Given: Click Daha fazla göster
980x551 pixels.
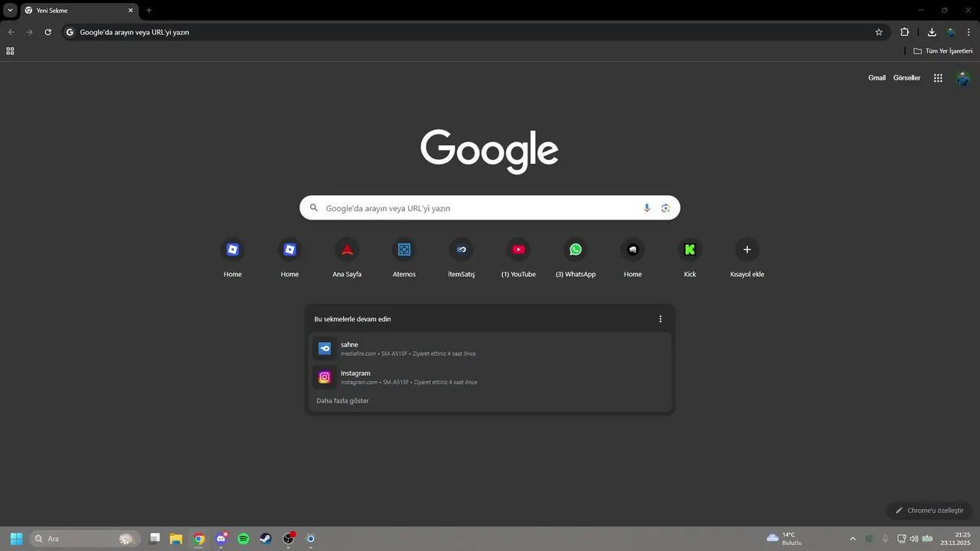Looking at the screenshot, I should click(x=342, y=401).
